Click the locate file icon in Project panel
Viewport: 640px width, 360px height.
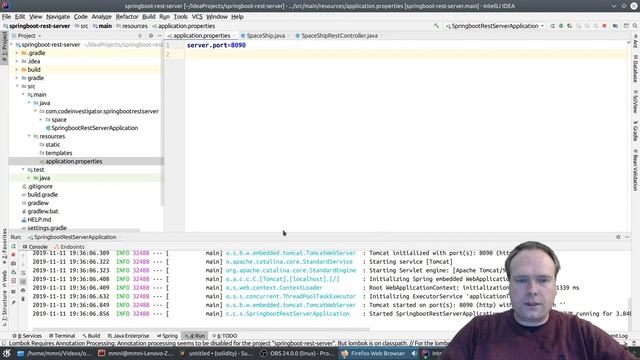point(140,36)
